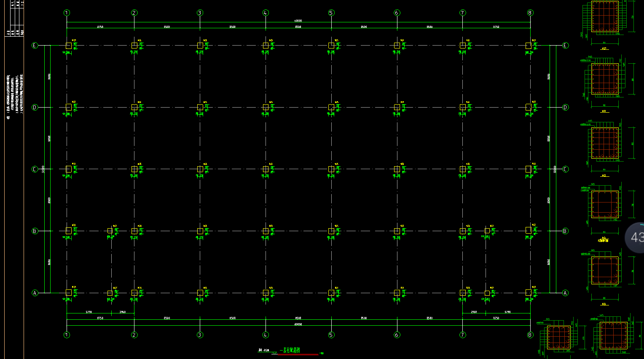The image size is (644, 359).
Task: Click the 32000 overall dimension on the right side
Action: (x=555, y=169)
